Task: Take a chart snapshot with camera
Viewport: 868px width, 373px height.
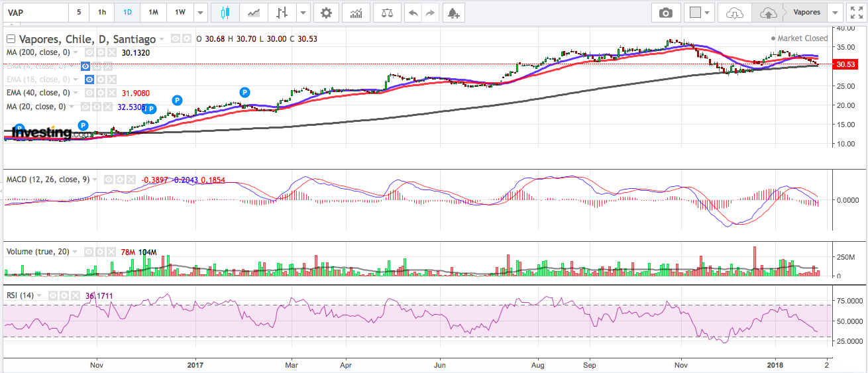Action: click(x=665, y=13)
